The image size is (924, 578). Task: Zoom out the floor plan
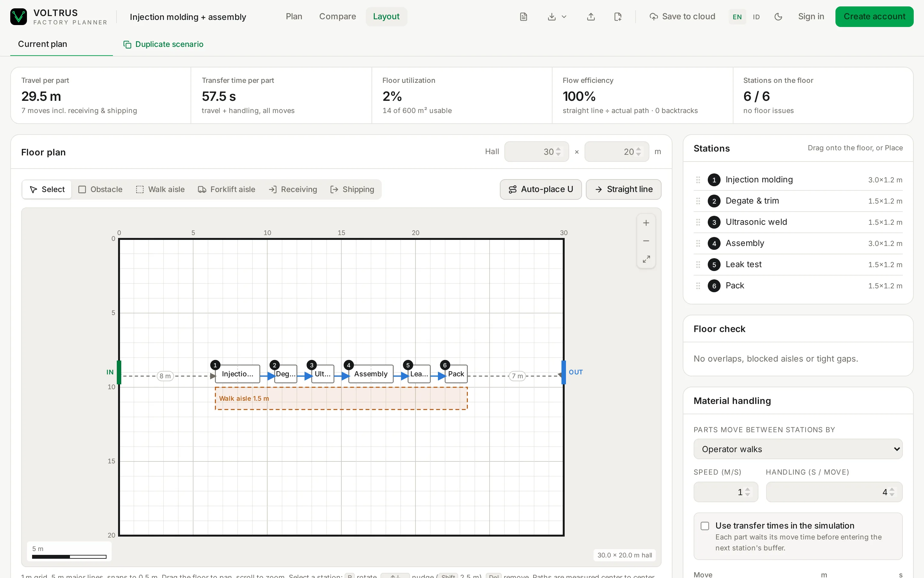(x=646, y=241)
